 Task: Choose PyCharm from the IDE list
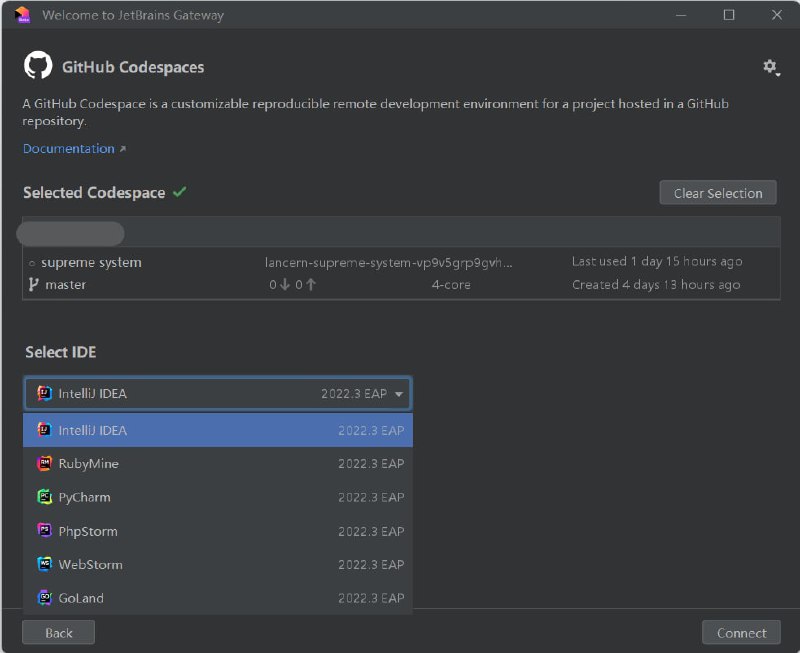(x=218, y=497)
